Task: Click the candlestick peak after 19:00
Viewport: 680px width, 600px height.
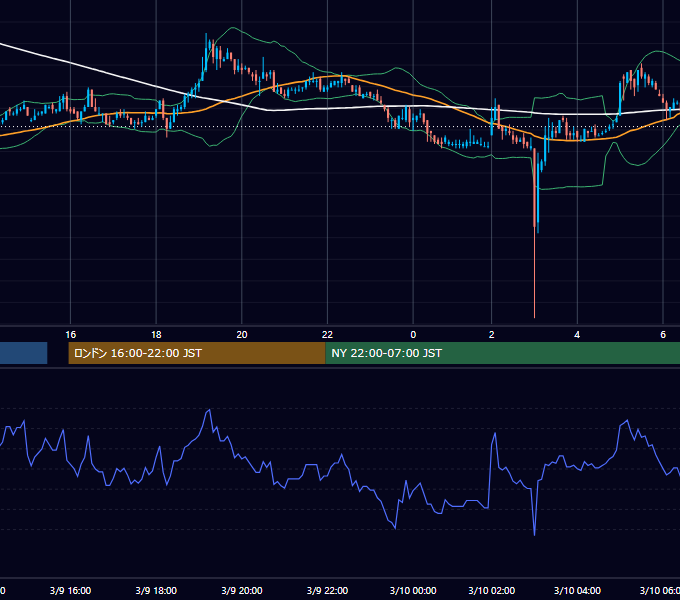Action: tap(206, 52)
